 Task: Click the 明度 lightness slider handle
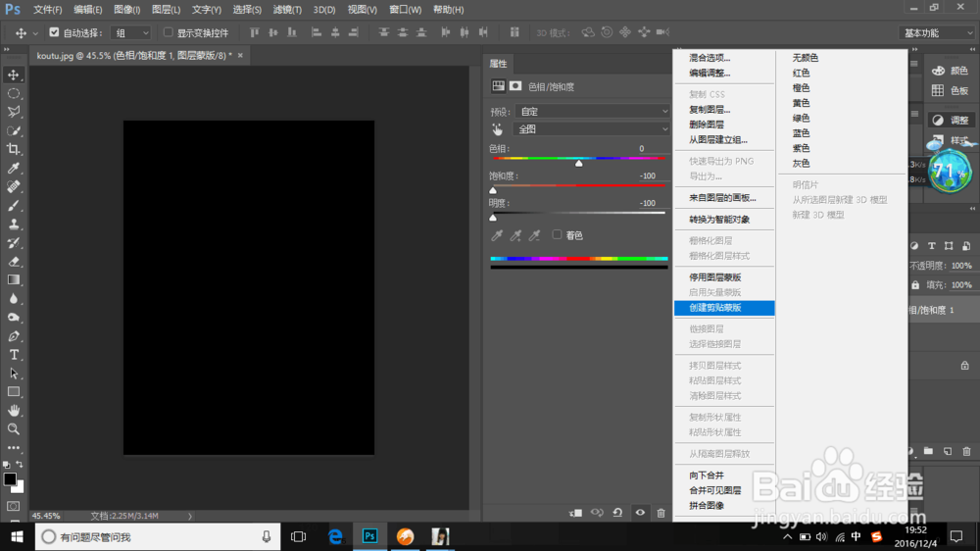click(x=493, y=217)
